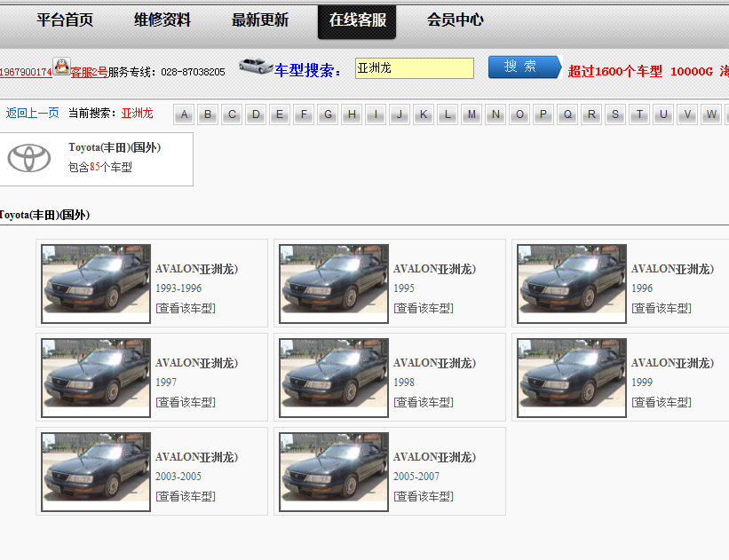Image resolution: width=729 pixels, height=560 pixels.
Task: Filter brands by letter K
Action: coord(424,114)
